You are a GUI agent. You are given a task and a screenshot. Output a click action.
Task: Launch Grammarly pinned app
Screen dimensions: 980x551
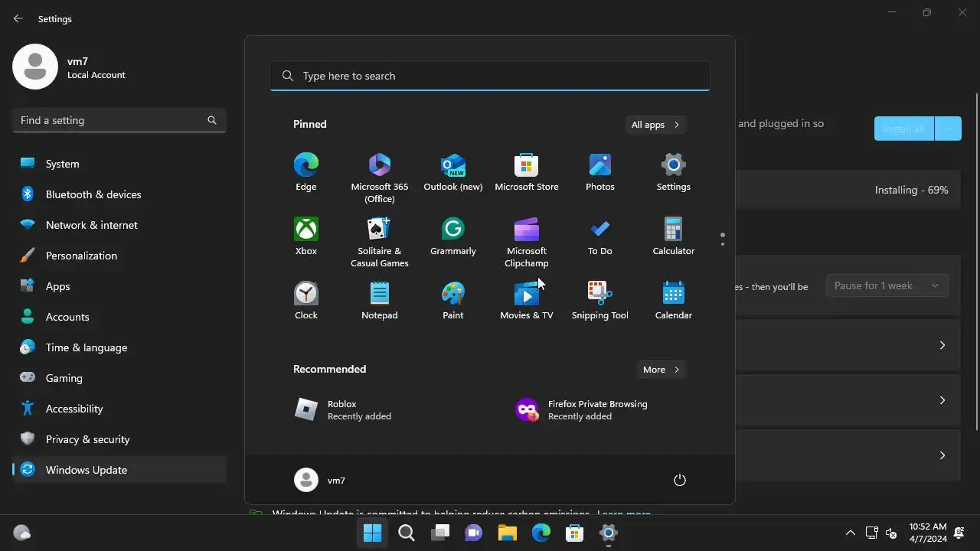pos(452,236)
